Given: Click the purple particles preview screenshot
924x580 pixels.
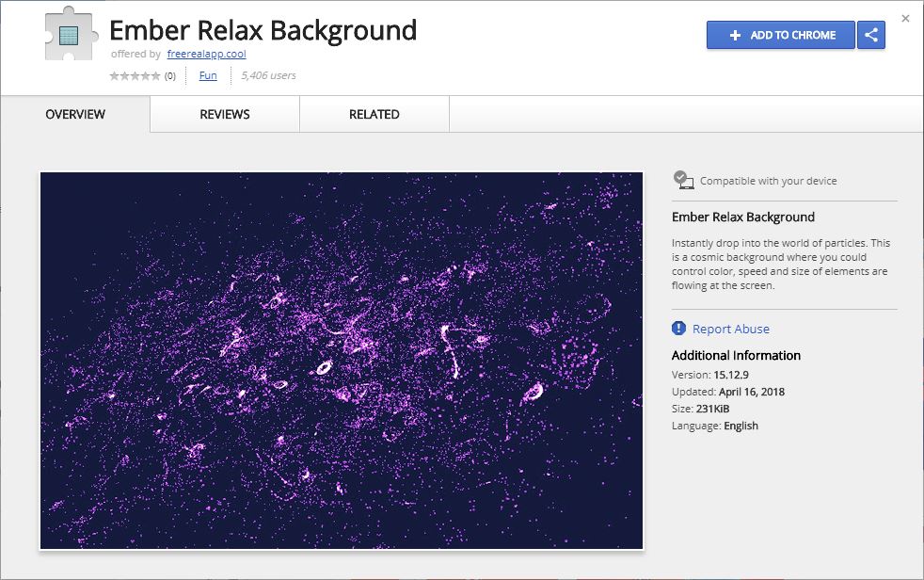Looking at the screenshot, I should coord(342,361).
